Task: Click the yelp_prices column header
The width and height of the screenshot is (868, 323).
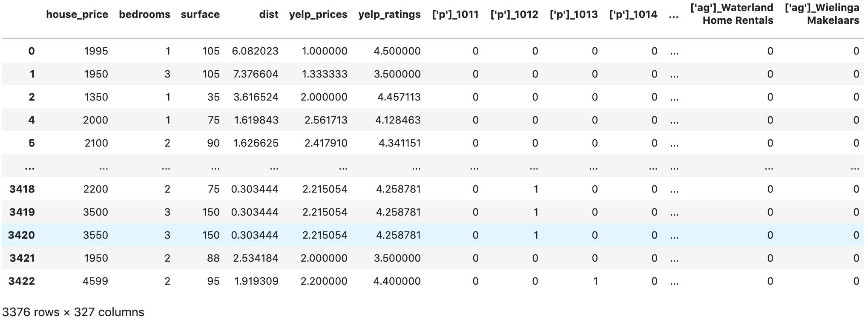Action: pos(318,14)
